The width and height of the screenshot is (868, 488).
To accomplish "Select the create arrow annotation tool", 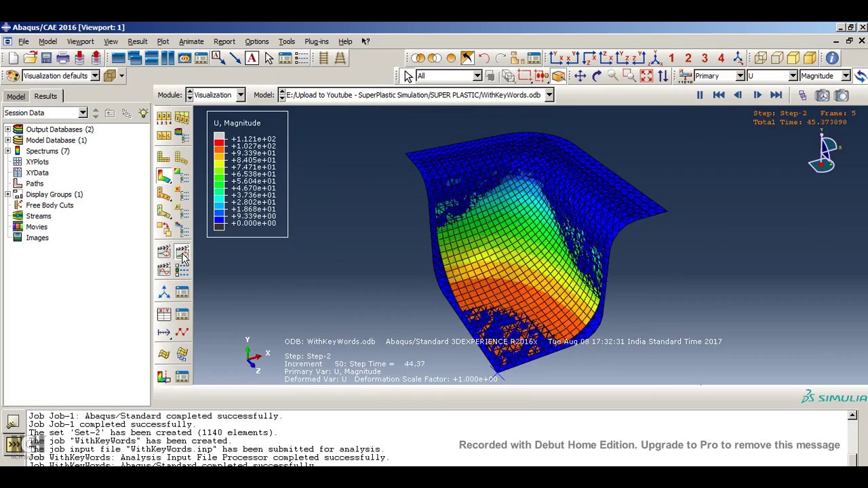I will pos(235,58).
